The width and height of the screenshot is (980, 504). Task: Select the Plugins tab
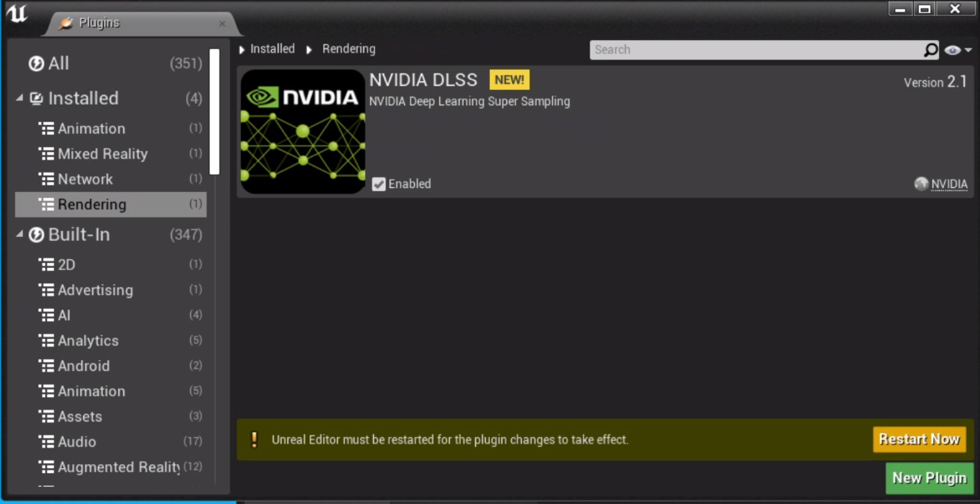coord(141,24)
